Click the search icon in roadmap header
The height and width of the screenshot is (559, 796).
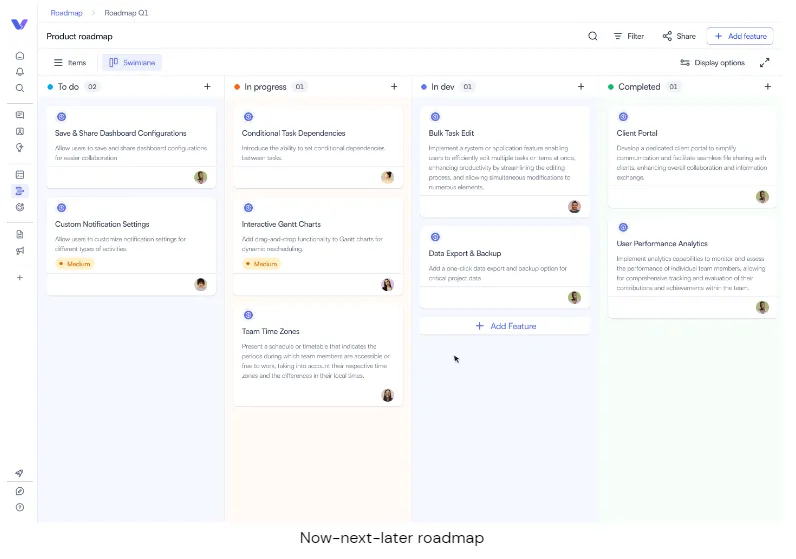tap(592, 36)
